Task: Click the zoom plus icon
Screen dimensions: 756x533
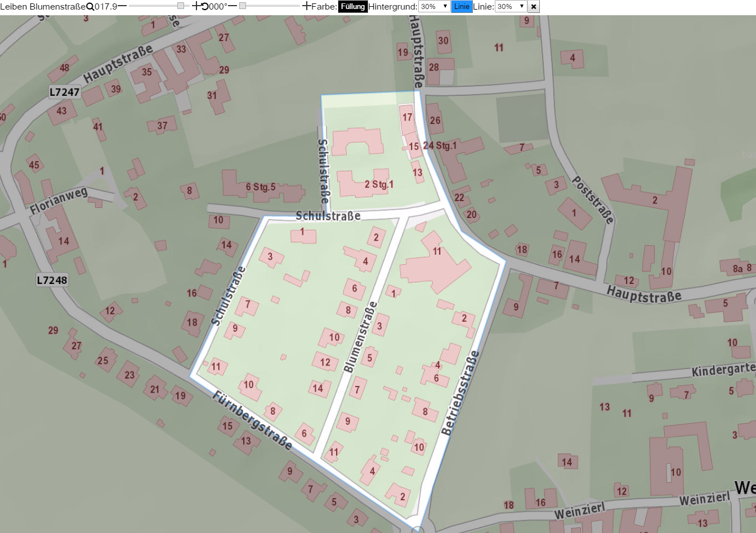Action: 196,6
